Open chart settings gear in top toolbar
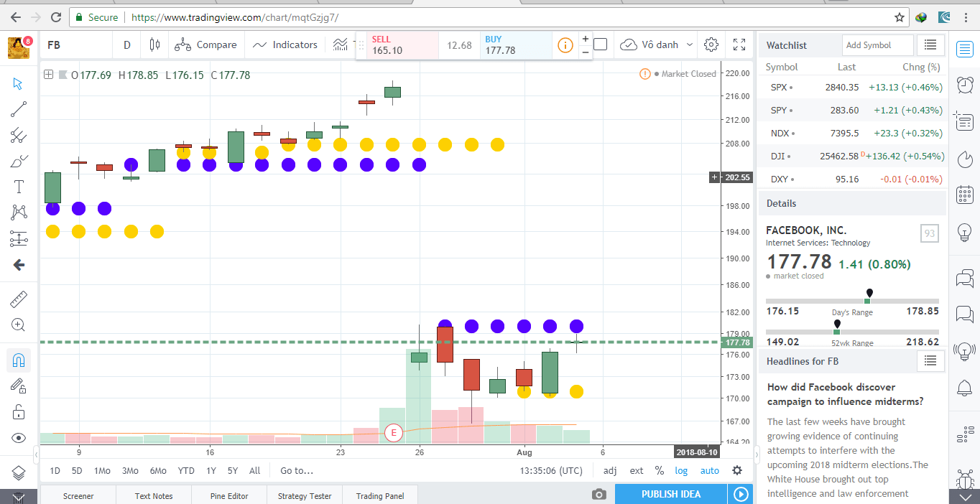Viewport: 980px width, 504px height. (x=711, y=45)
